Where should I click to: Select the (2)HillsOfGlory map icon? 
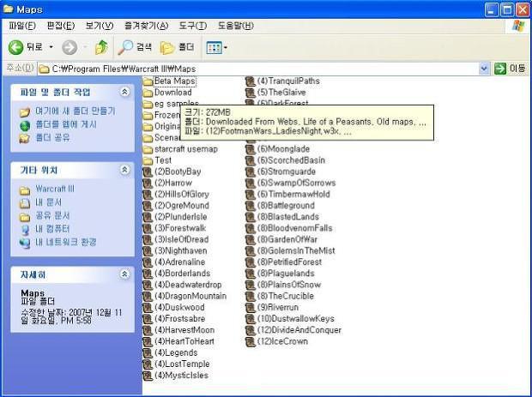click(x=148, y=195)
